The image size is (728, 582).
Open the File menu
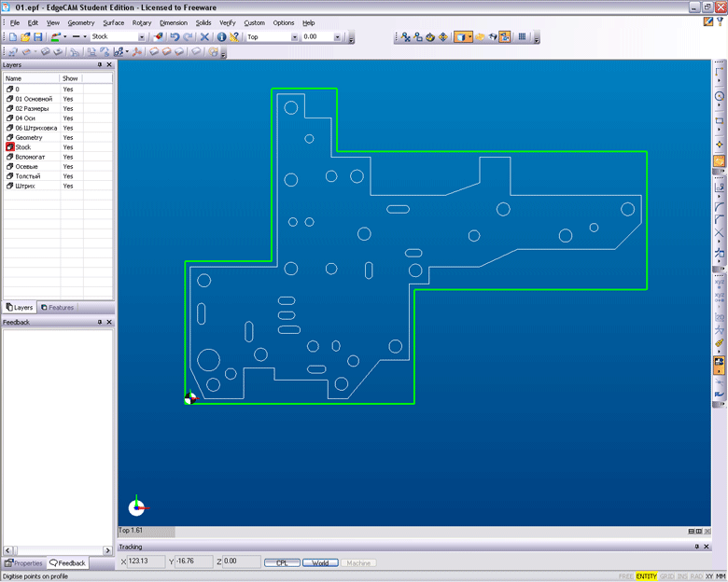pos(15,22)
